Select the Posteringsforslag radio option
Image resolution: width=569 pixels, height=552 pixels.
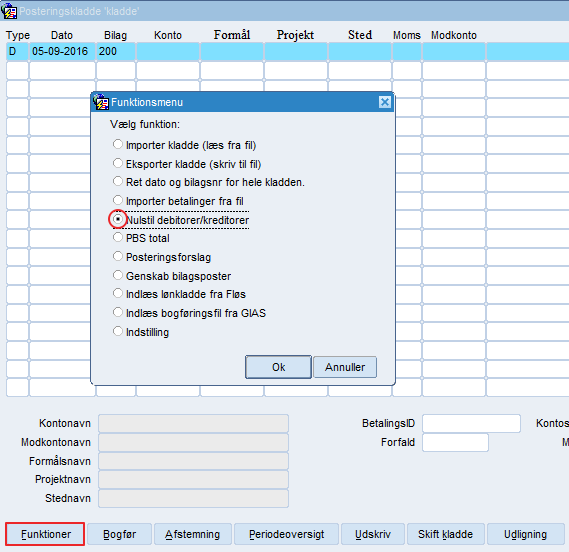tap(118, 256)
